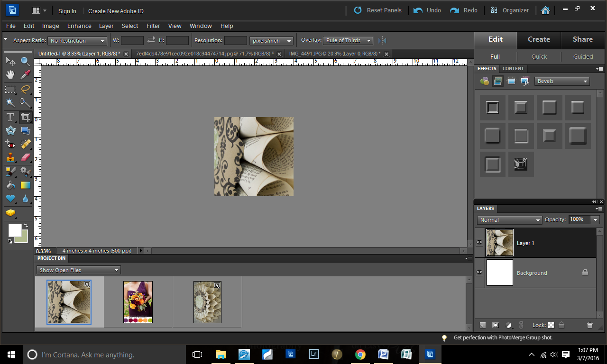This screenshot has width=607, height=364.
Task: Open the Normal blend mode dropdown
Action: (509, 220)
